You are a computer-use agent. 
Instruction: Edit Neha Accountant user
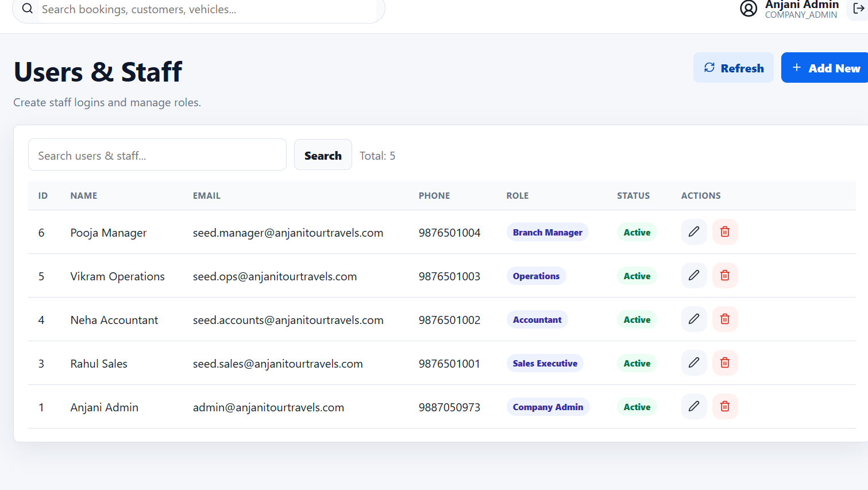coord(694,319)
